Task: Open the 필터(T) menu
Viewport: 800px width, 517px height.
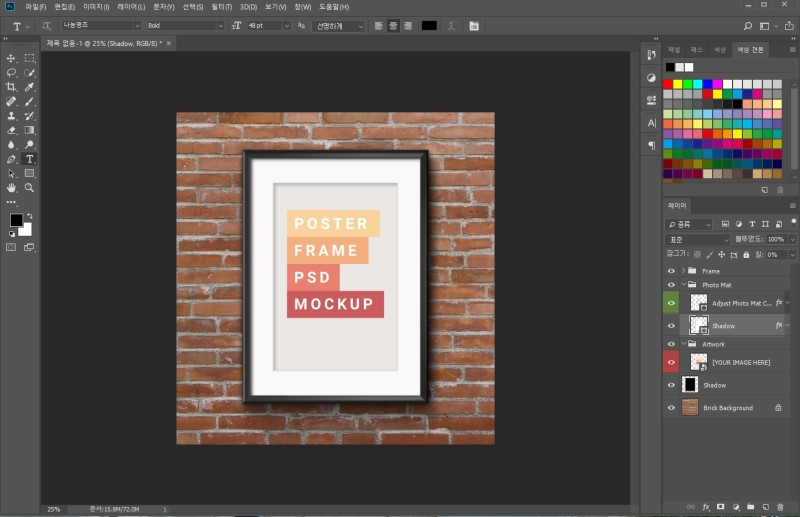Action: tap(223, 7)
